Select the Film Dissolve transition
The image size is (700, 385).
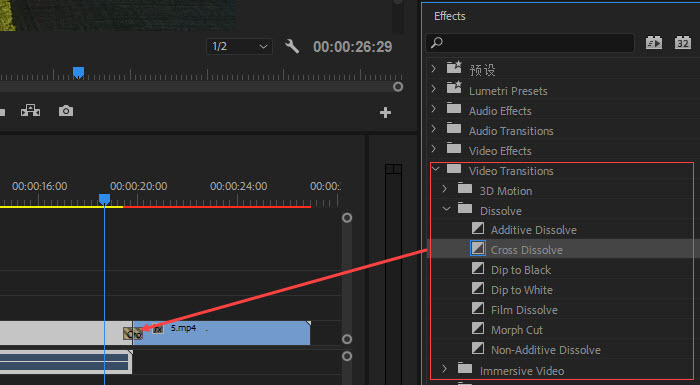tap(524, 310)
